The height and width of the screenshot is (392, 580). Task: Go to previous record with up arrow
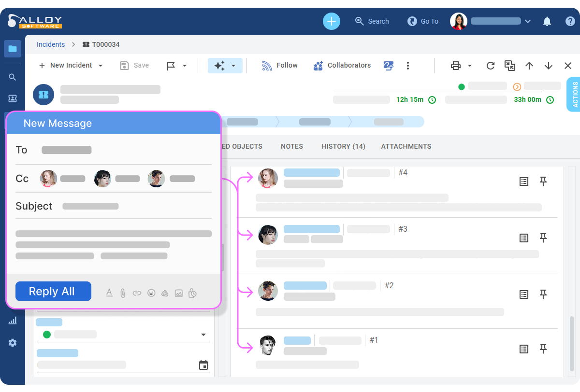(529, 66)
